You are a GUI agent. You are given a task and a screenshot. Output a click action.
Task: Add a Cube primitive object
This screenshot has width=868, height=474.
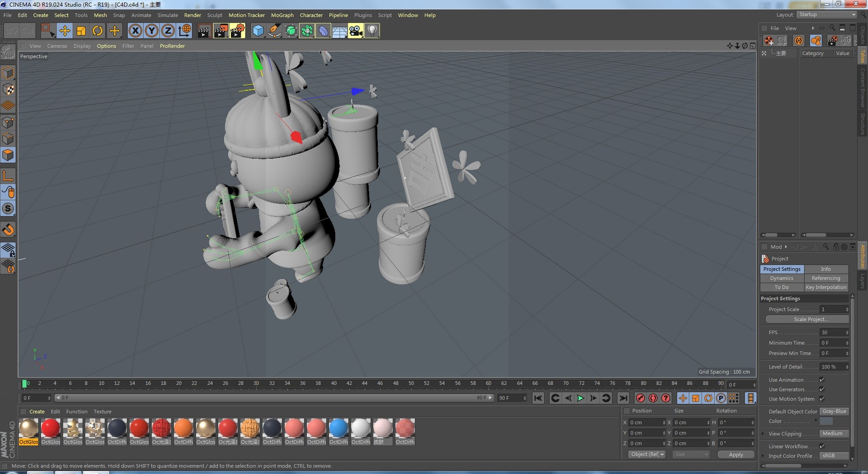258,31
